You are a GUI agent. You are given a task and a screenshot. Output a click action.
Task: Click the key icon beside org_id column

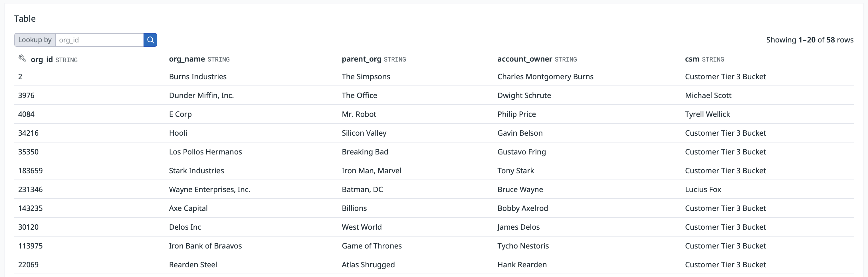(22, 58)
